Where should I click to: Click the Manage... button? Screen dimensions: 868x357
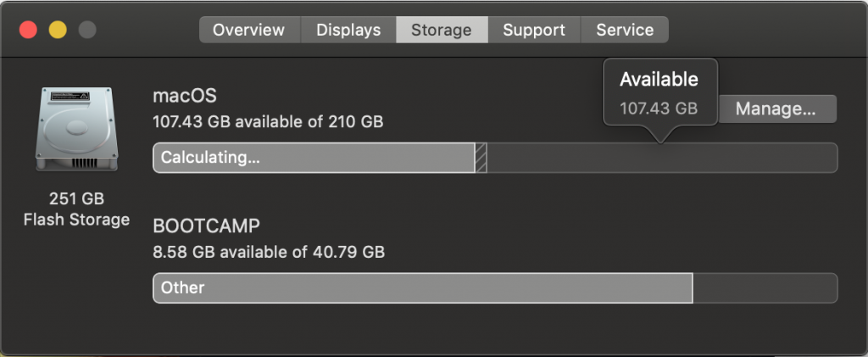[776, 109]
